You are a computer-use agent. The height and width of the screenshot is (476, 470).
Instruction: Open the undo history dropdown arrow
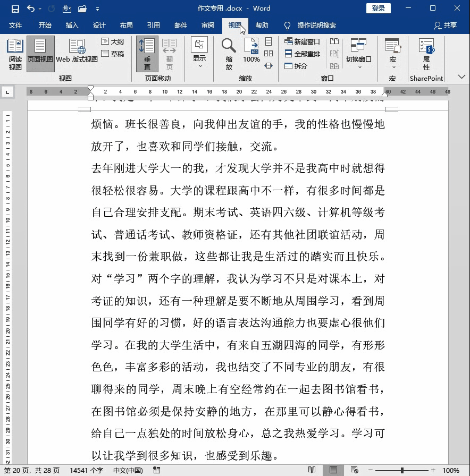coord(40,9)
